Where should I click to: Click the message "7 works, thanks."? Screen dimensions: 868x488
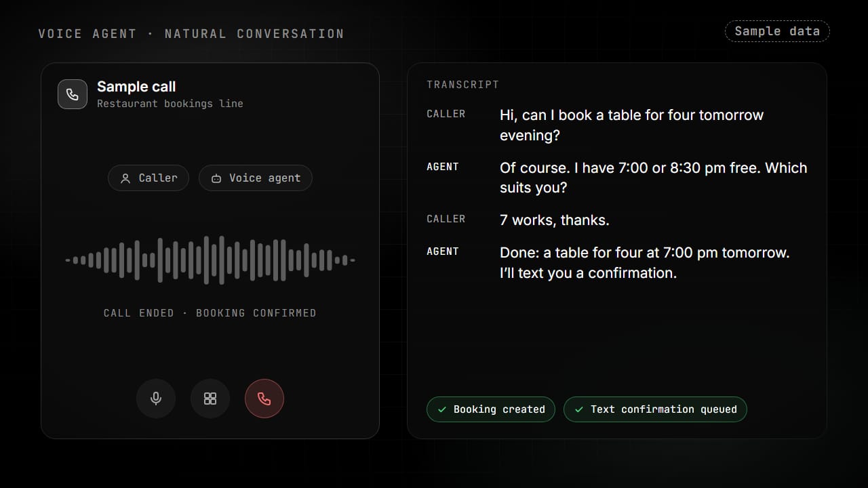(x=555, y=220)
